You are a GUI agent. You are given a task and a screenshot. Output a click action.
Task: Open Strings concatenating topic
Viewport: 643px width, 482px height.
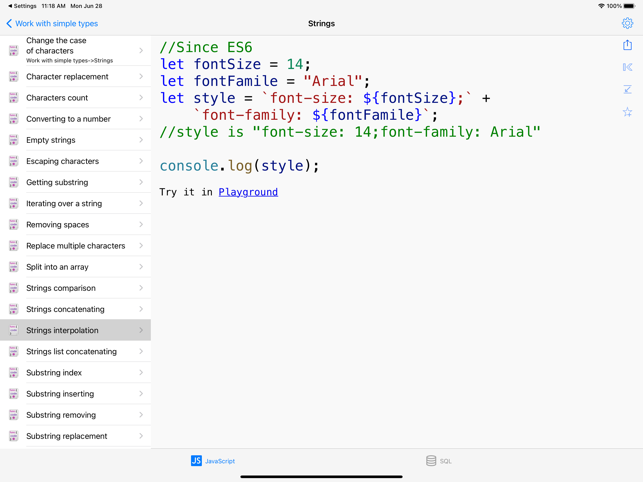[65, 309]
